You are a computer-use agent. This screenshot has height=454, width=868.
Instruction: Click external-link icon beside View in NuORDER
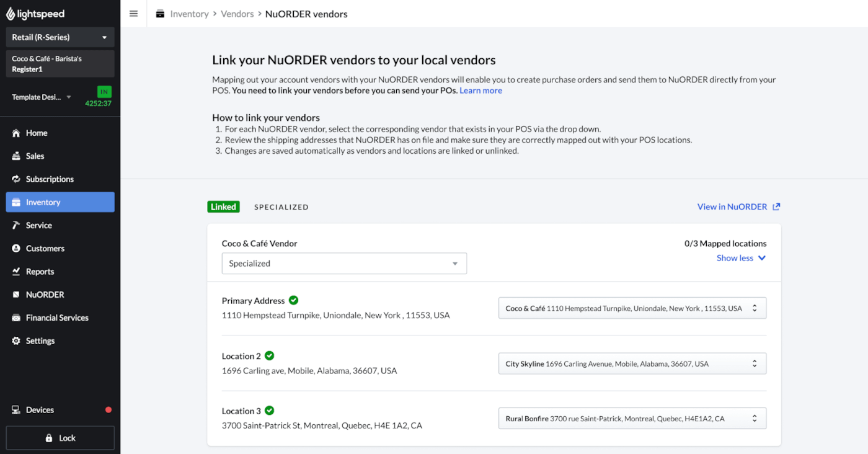776,207
